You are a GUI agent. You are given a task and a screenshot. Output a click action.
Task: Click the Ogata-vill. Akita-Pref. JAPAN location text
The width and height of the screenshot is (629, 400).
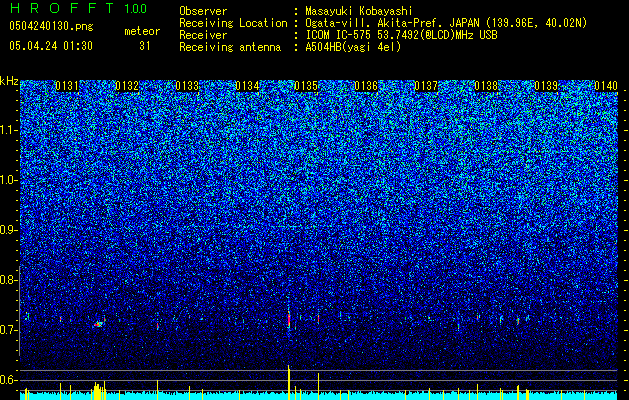[x=446, y=23]
